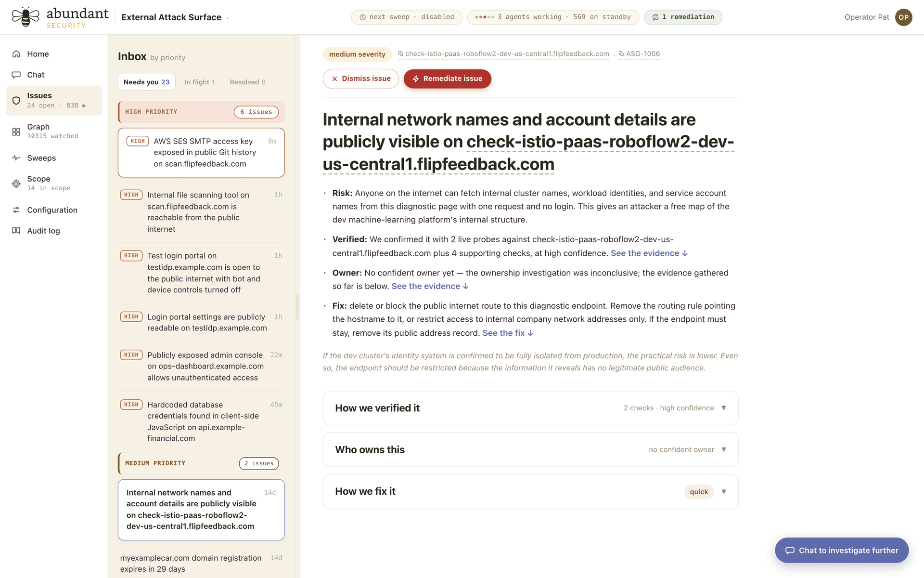Open the Login portal settings publicly readable issue

(201, 322)
